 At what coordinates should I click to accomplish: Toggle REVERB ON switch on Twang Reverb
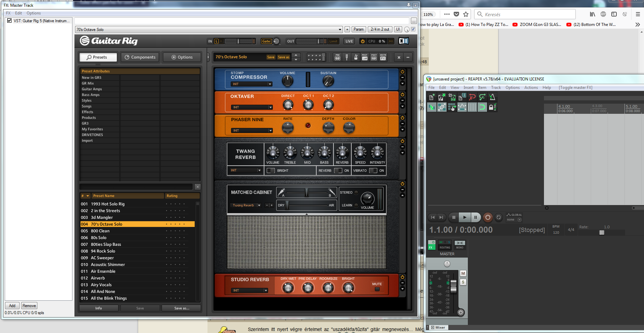(x=338, y=171)
